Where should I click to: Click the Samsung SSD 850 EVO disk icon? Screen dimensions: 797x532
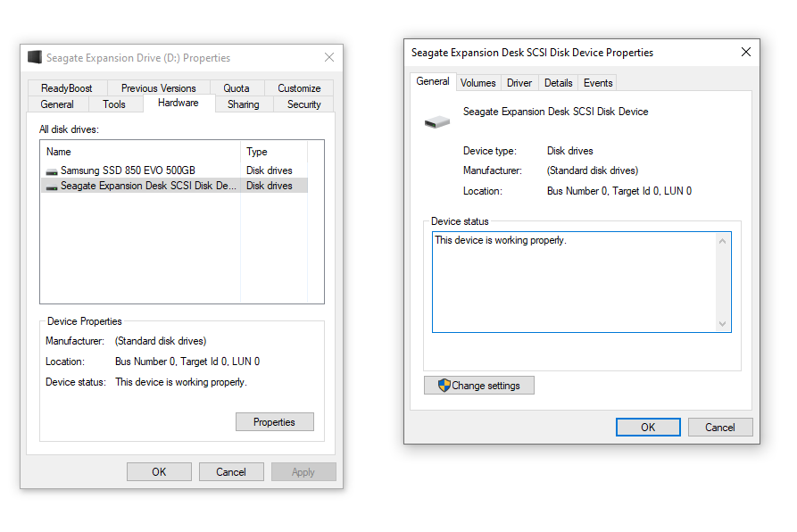[52, 171]
